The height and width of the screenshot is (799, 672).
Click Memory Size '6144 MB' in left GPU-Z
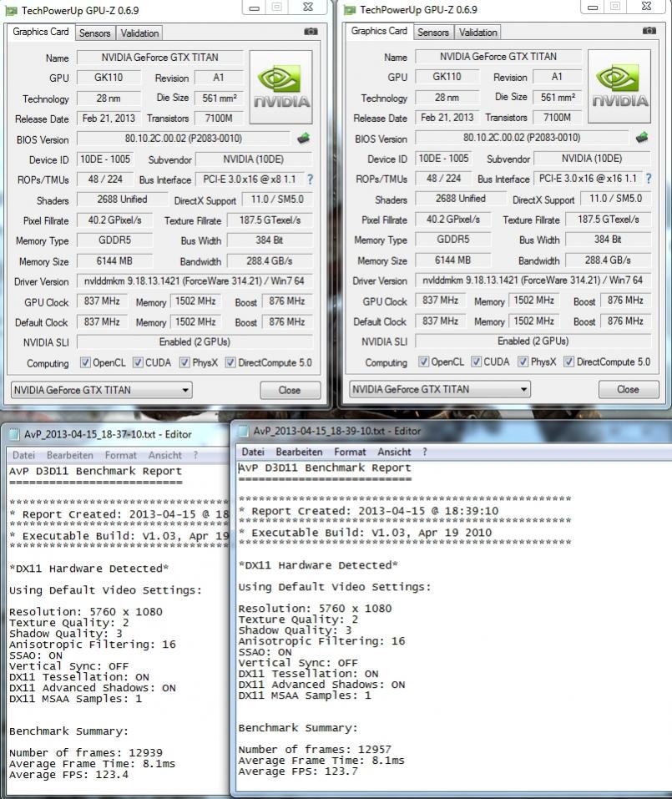coord(114,260)
